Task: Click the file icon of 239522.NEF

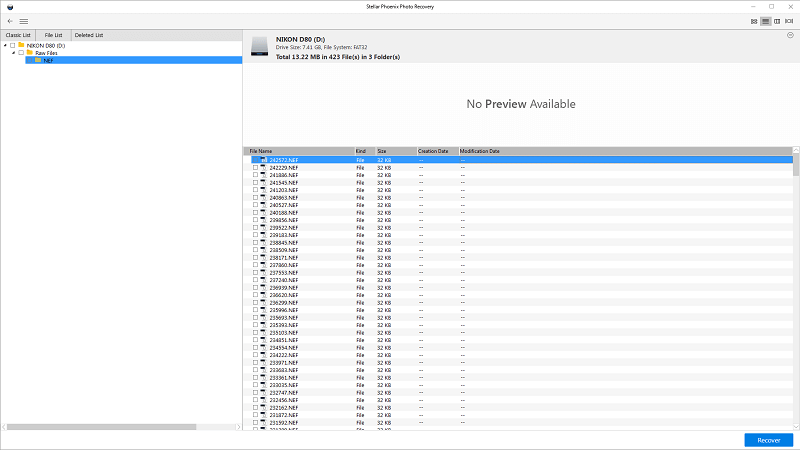Action: point(264,228)
